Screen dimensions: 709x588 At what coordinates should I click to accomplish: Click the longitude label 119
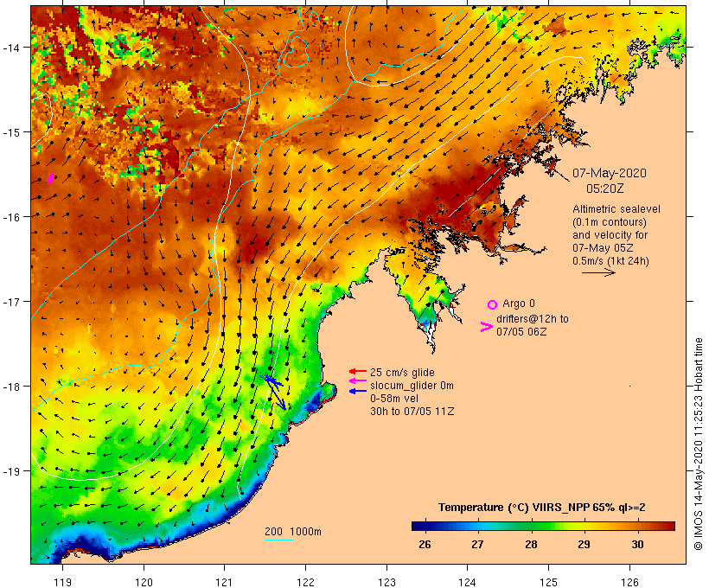tap(62, 582)
